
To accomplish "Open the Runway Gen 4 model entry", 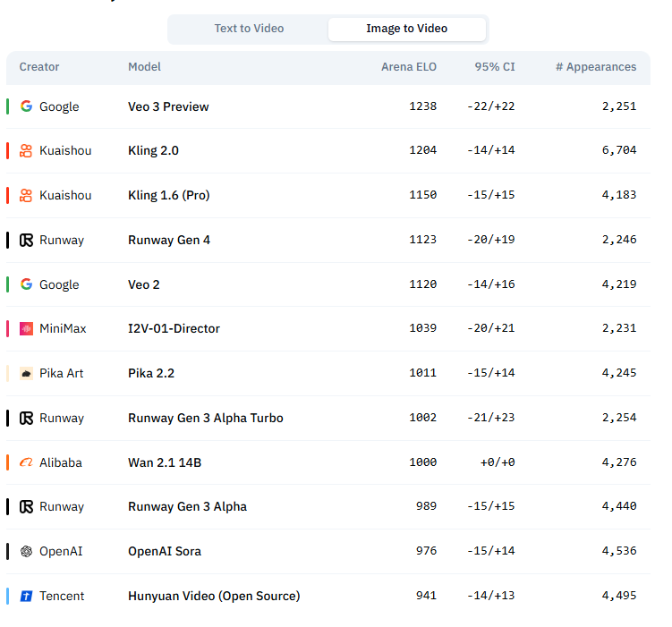I will tap(169, 240).
